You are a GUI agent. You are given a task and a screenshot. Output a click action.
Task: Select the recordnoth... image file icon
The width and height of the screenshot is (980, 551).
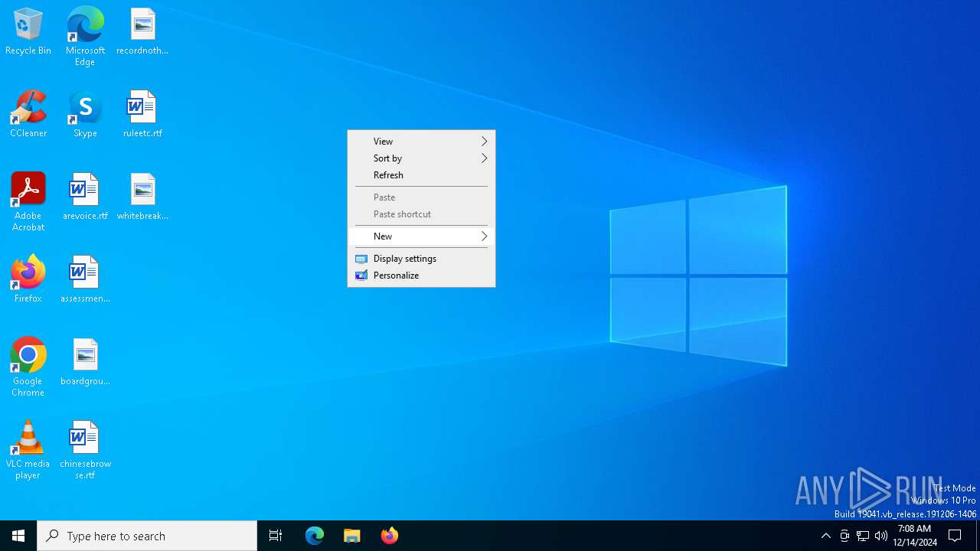[142, 32]
